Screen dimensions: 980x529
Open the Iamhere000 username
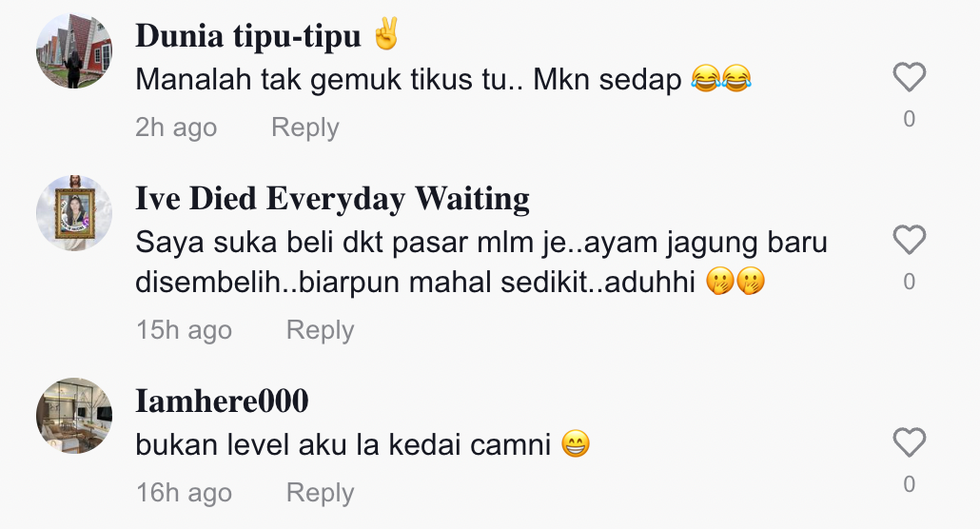coord(222,401)
